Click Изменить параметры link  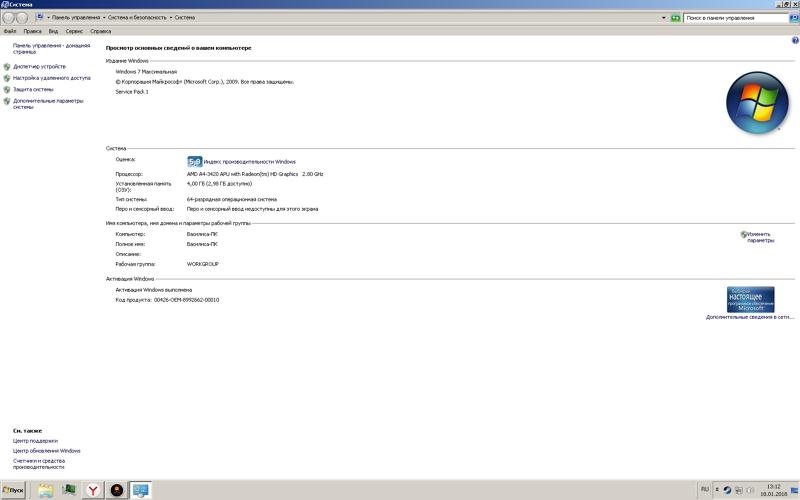760,237
